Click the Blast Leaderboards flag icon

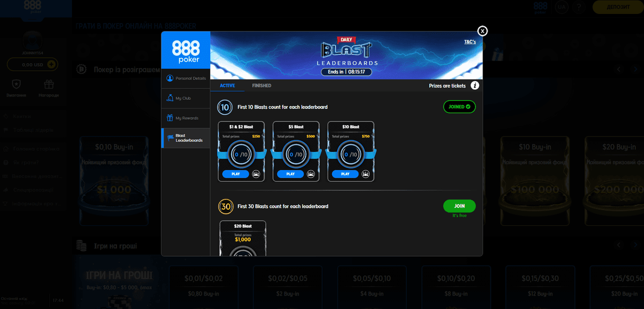tap(170, 138)
